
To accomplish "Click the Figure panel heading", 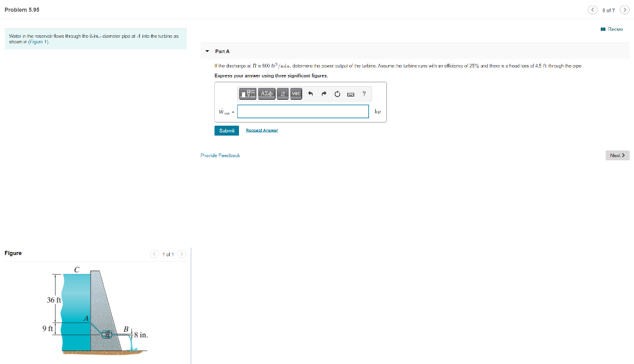I will [14, 253].
